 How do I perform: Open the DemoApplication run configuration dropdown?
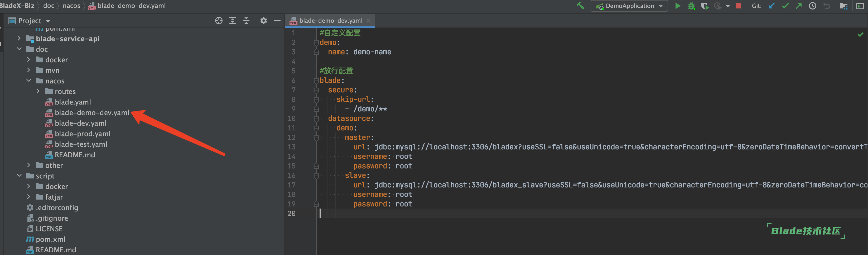point(629,6)
